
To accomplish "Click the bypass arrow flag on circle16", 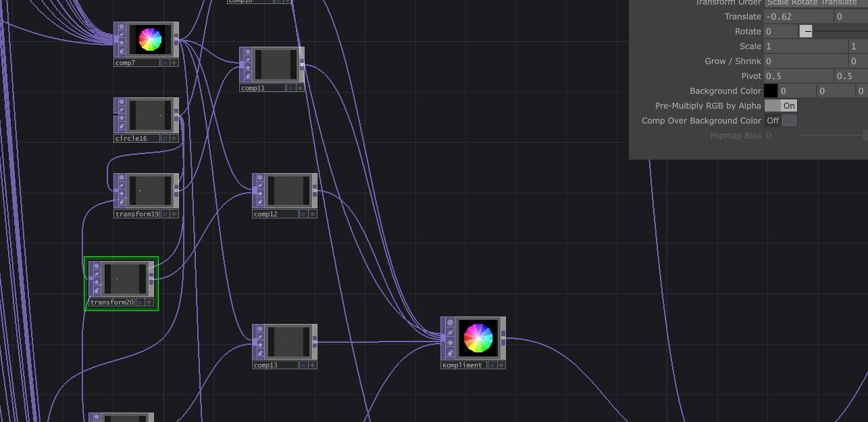I will pos(122,118).
